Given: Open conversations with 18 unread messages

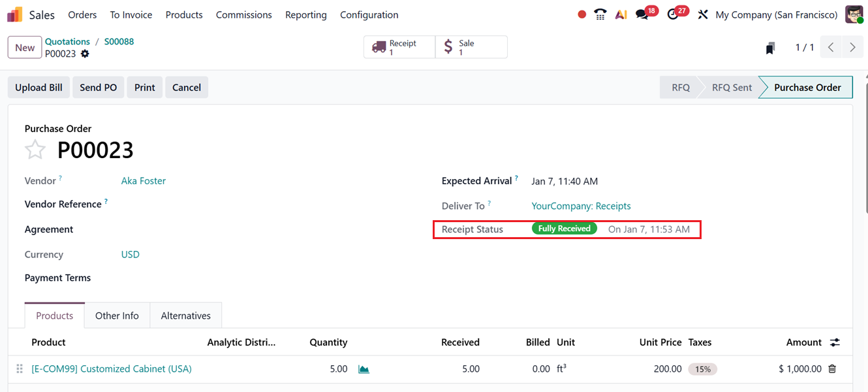Looking at the screenshot, I should pyautogui.click(x=643, y=14).
